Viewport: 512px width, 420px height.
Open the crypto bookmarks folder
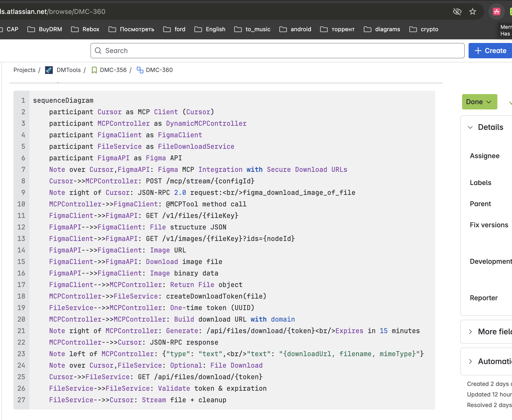click(x=424, y=29)
